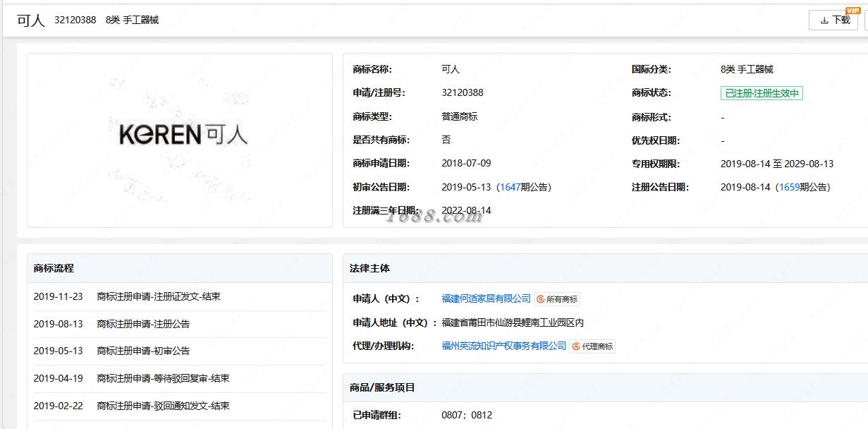Viewport: 868px width, 429px height.
Task: Open agency 福州英流知识产权事务有限公司 link
Action: (x=503, y=346)
